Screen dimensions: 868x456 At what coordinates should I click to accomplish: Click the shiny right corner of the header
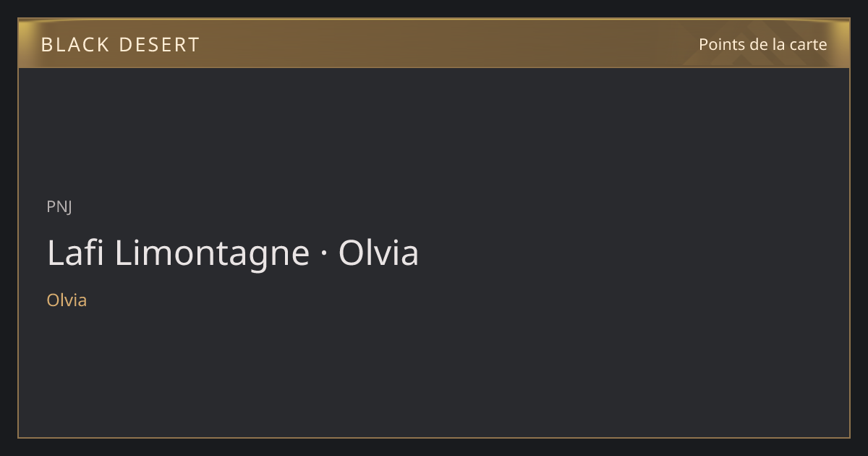839,33
